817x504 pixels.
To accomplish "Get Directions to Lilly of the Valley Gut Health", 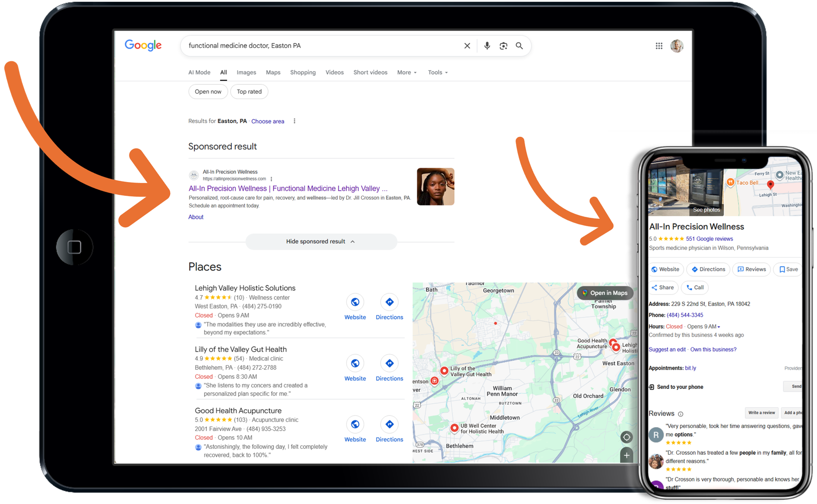I will (x=389, y=363).
